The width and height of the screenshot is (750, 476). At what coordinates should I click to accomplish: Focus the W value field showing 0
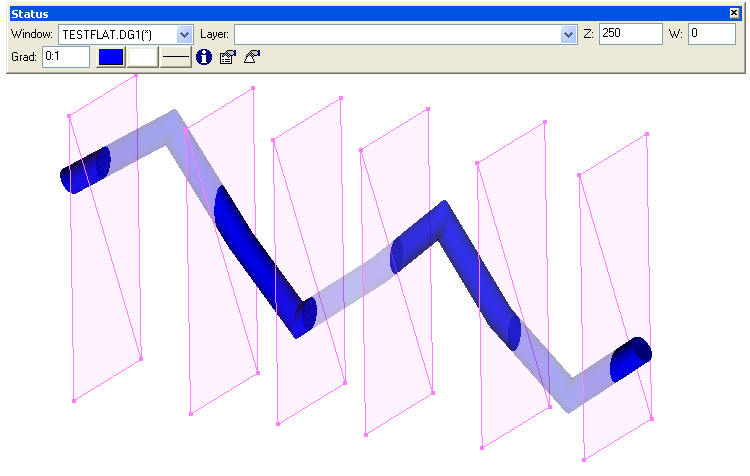pos(711,34)
